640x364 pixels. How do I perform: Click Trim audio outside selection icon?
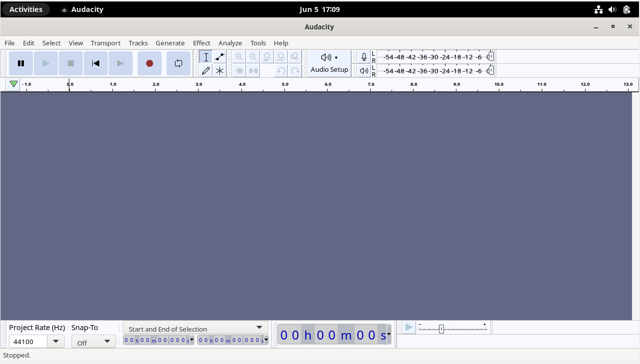point(239,71)
